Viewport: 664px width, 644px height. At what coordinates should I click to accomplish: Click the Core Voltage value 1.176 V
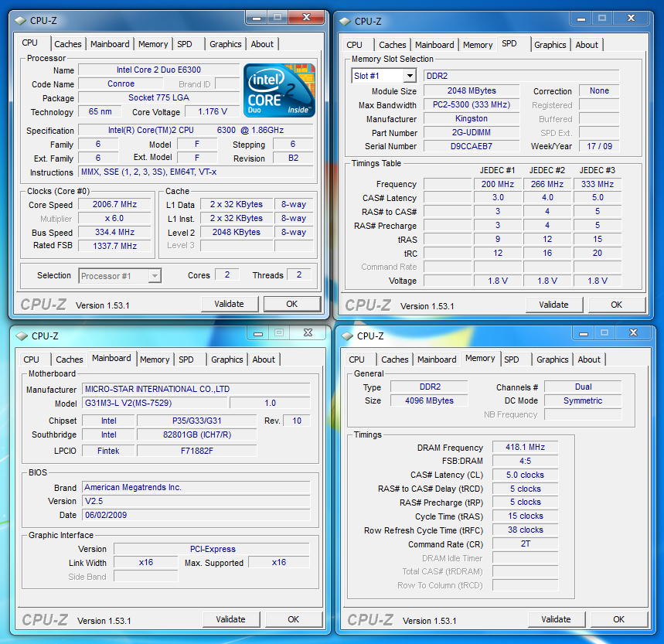tap(213, 112)
